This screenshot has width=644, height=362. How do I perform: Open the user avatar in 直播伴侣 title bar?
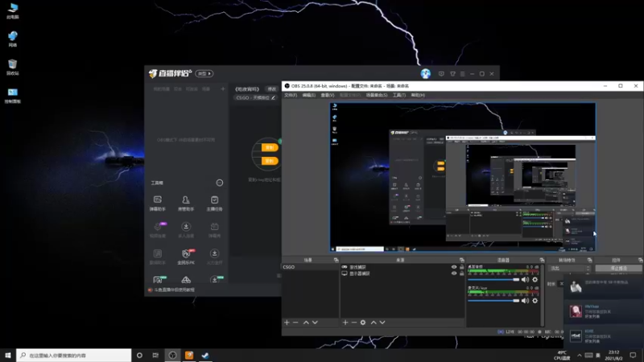click(426, 73)
